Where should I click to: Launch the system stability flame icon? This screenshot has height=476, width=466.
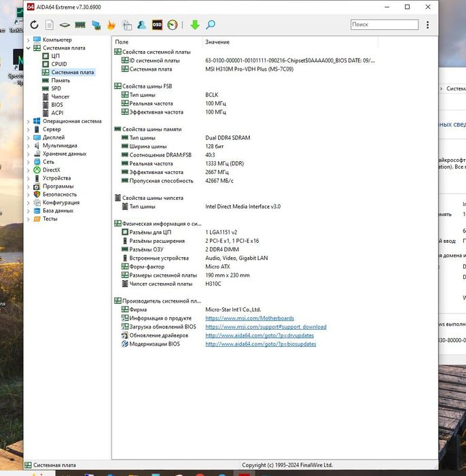(111, 25)
